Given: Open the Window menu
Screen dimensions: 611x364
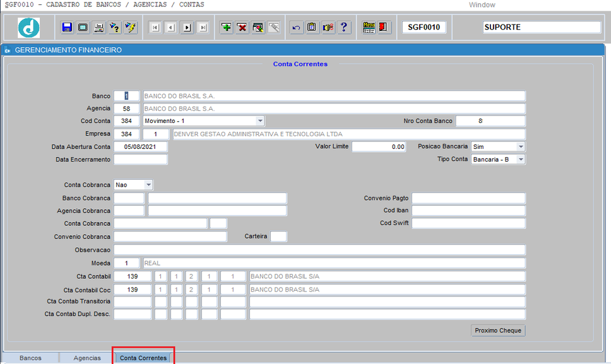Looking at the screenshot, I should pyautogui.click(x=482, y=5).
